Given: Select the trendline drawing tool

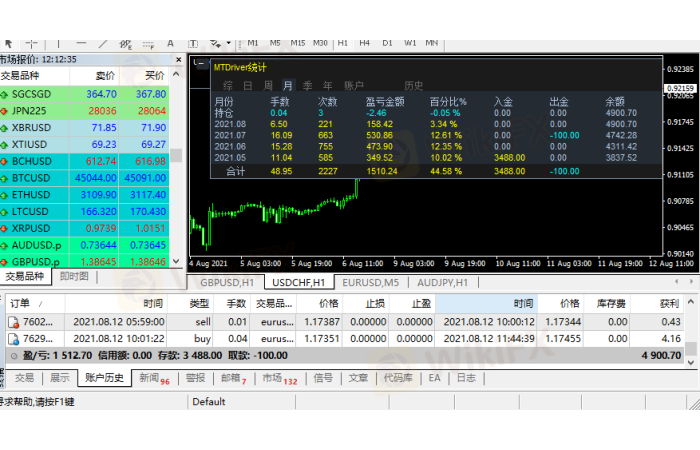Looking at the screenshot, I should pos(103,44).
